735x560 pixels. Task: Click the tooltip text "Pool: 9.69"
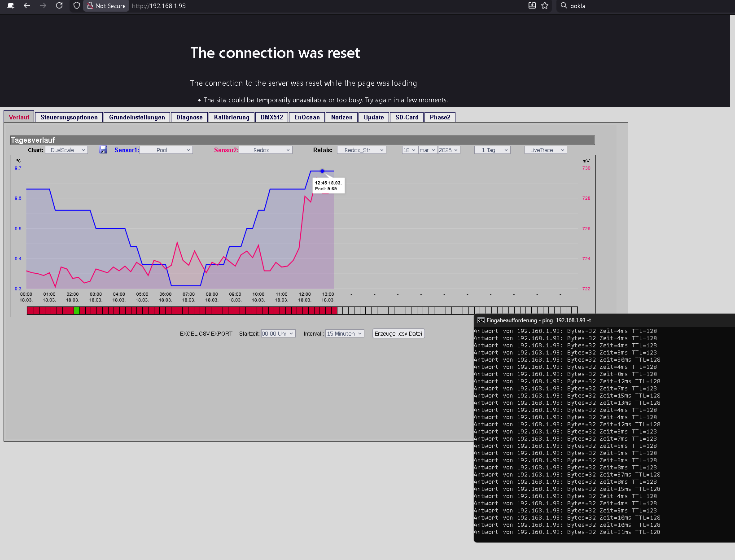[326, 189]
